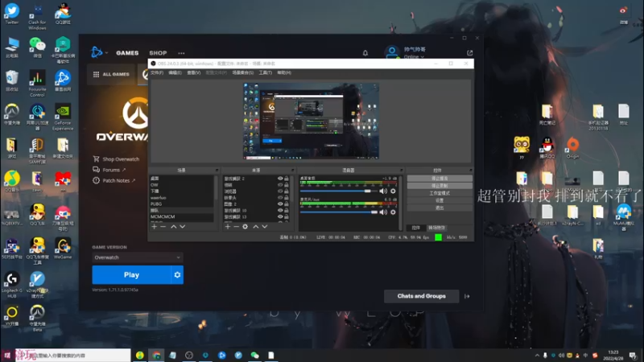The height and width of the screenshot is (362, 644).
Task: Toggle visibility of source 浏览器
Action: [x=280, y=191]
